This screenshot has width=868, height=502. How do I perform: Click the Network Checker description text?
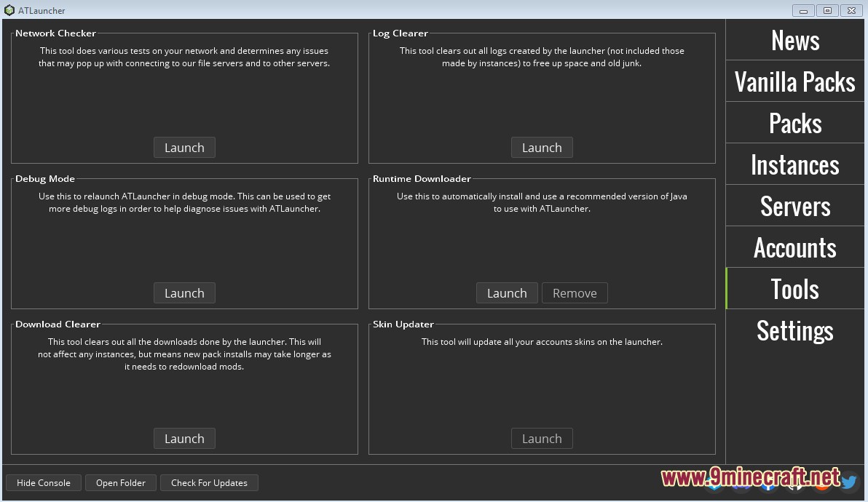click(x=184, y=57)
